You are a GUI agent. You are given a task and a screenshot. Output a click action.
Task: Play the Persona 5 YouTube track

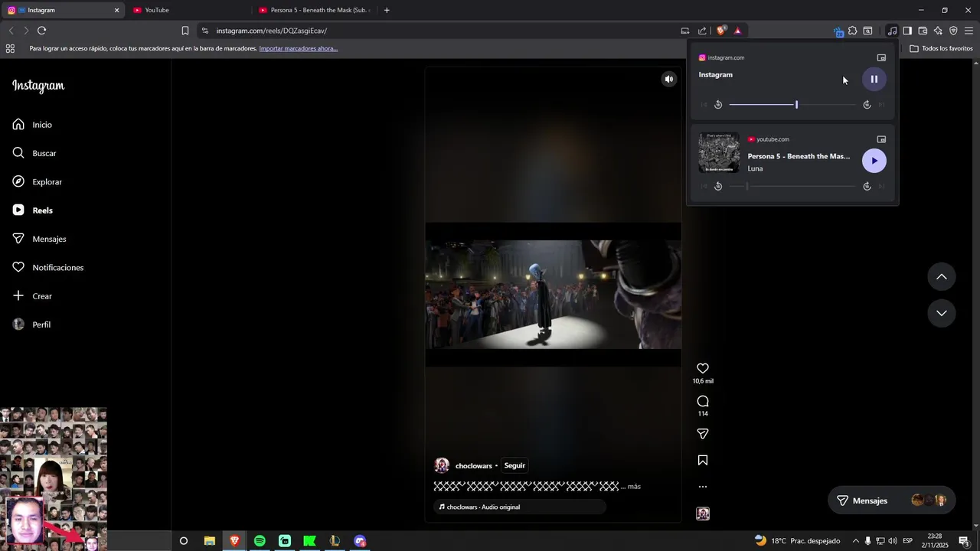[x=874, y=161]
